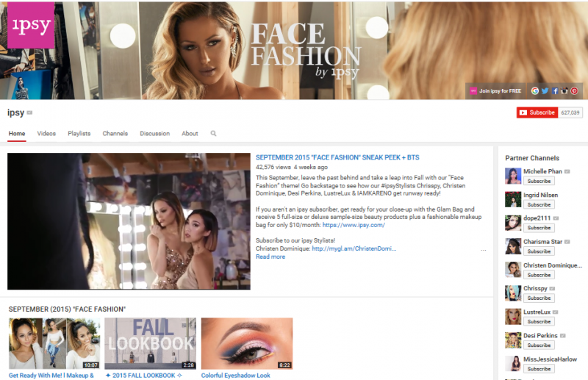Expand description with Read more

270,257
